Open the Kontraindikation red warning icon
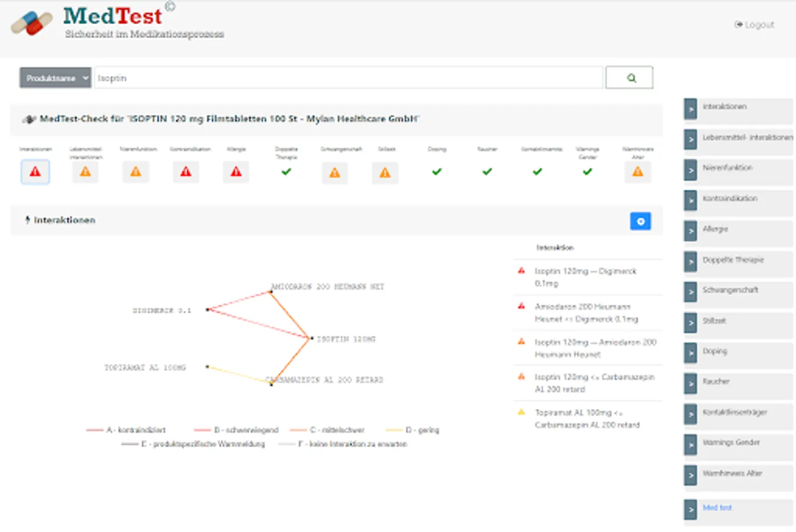Image resolution: width=796 pixels, height=532 pixels. 186,172
